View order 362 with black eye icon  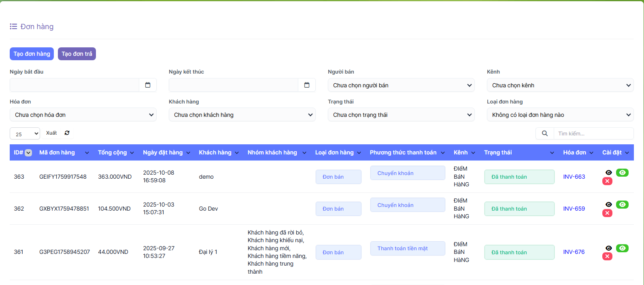608,205
